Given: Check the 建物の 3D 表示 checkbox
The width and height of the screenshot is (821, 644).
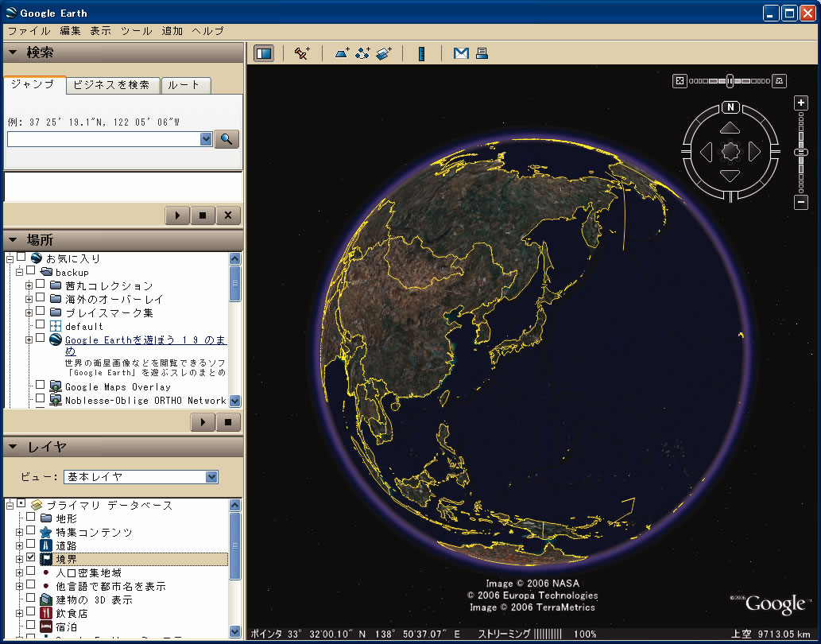Looking at the screenshot, I should click(x=31, y=599).
